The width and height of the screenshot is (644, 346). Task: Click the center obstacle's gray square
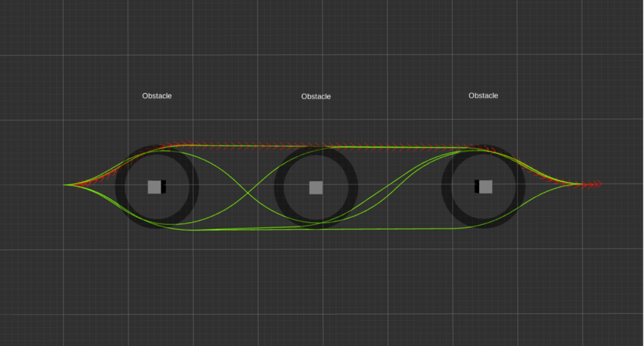[x=316, y=188]
